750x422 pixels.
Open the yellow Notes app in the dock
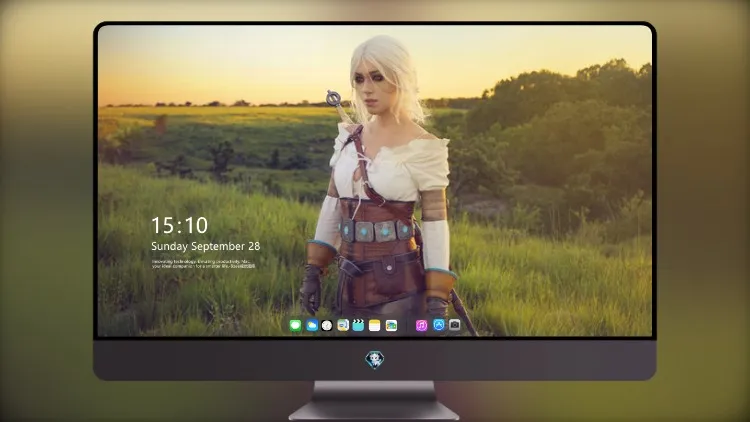tap(375, 326)
